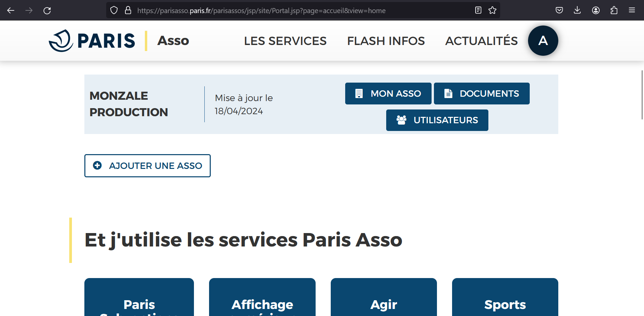
Task: Click the tracking protection shield icon
Action: click(x=114, y=10)
